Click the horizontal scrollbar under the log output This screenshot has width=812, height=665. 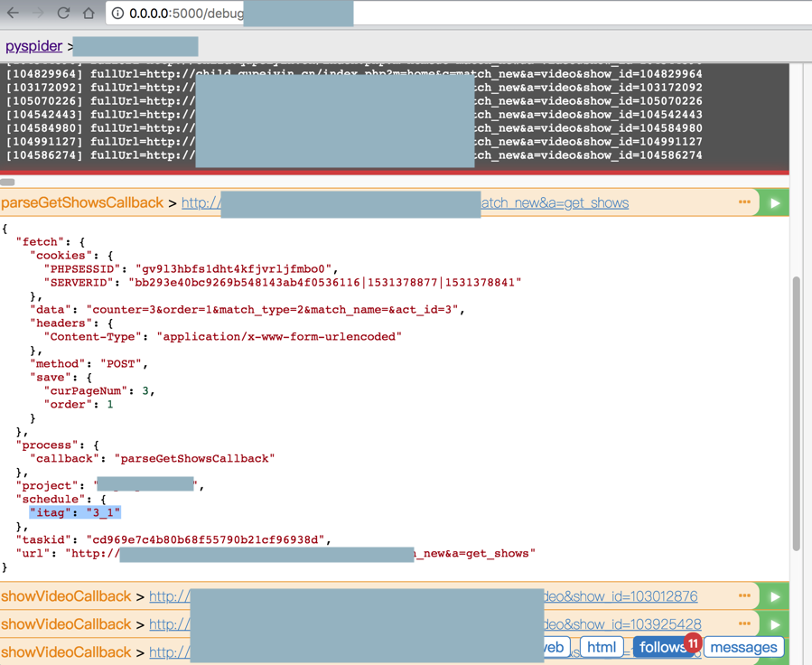point(8,182)
